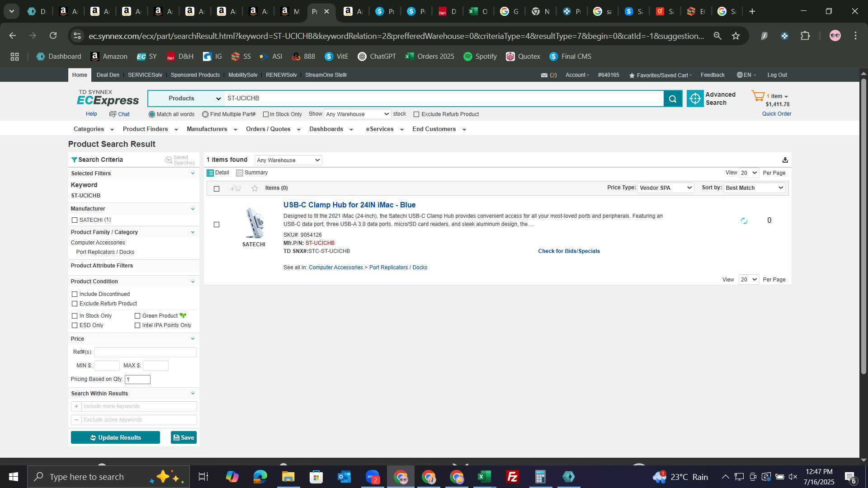
Task: Open the Dashboard bookmark
Action: [59, 56]
